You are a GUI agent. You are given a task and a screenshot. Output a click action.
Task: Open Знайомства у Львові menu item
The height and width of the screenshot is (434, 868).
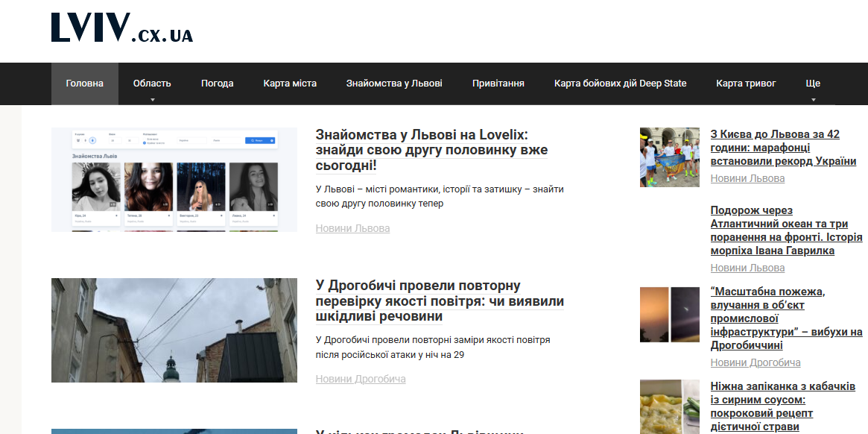(x=394, y=84)
